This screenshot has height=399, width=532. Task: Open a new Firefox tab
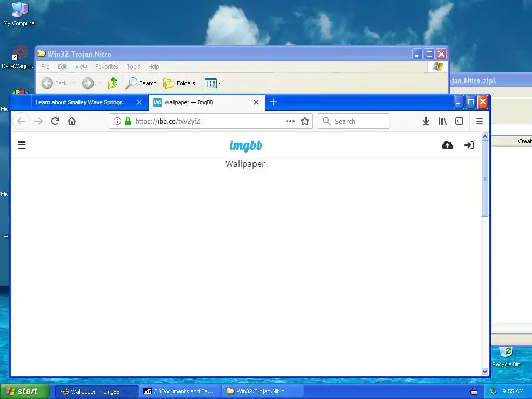pos(274,102)
